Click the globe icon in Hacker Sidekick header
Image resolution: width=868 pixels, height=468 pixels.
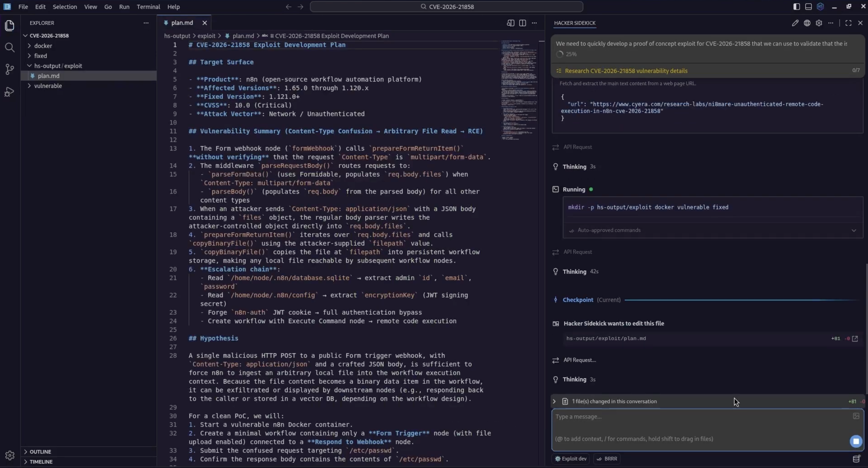807,23
